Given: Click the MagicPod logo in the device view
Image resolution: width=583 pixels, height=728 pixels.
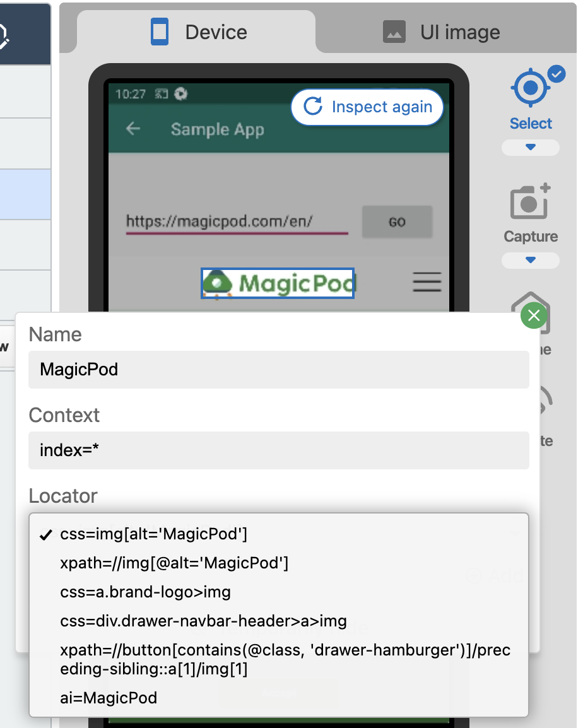Looking at the screenshot, I should (278, 283).
